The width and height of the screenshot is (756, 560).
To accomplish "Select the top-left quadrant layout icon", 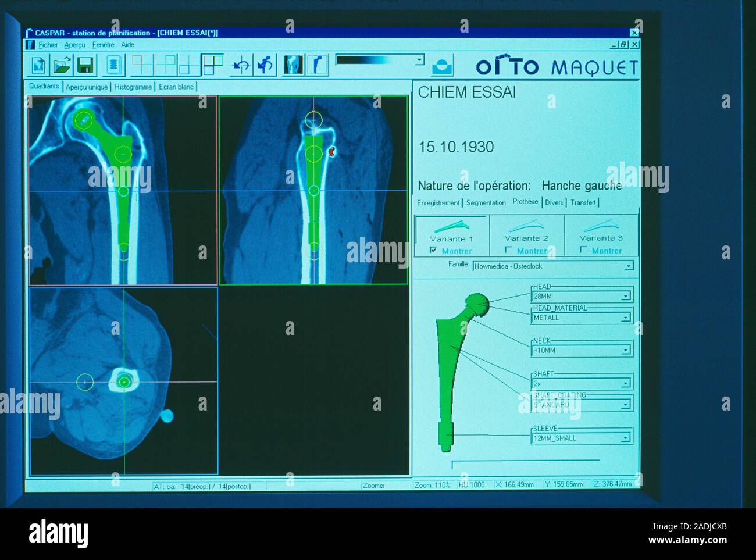I will click(142, 65).
